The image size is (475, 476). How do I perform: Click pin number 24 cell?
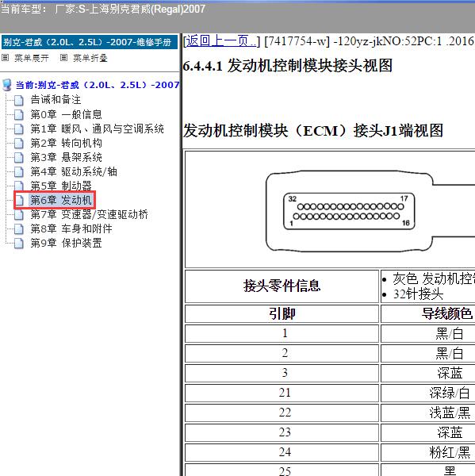tap(282, 452)
